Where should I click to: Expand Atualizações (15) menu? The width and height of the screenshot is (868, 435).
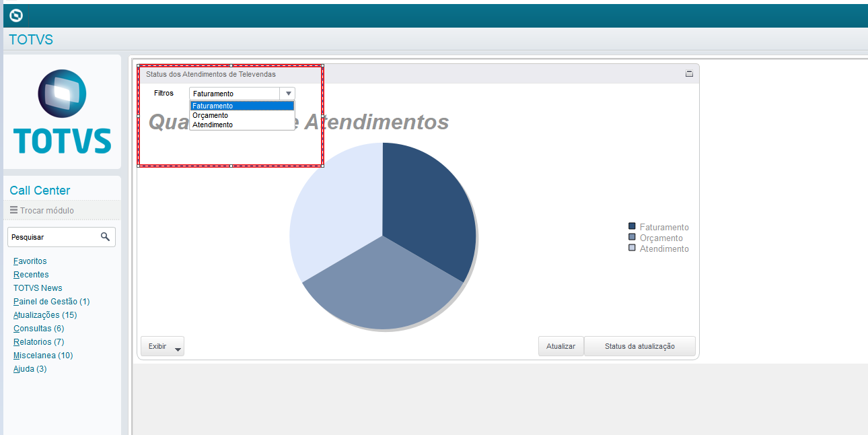coord(45,315)
